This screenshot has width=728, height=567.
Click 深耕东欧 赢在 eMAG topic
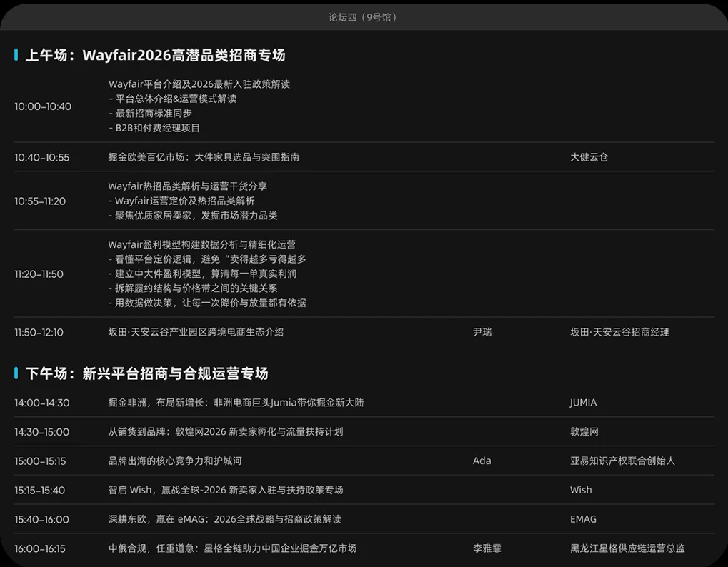[x=225, y=519]
